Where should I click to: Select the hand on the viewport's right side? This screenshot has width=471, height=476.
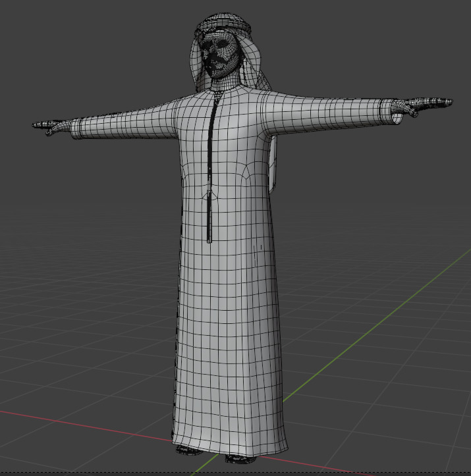(x=422, y=105)
